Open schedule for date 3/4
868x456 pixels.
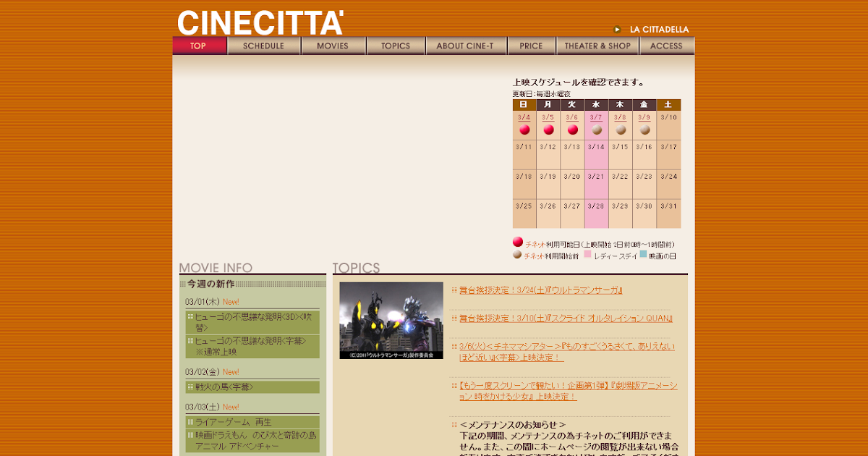tap(524, 117)
